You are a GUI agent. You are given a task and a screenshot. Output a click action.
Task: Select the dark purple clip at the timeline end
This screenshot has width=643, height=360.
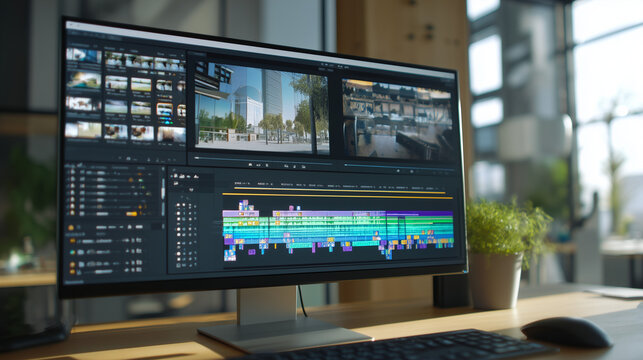[x=419, y=213]
